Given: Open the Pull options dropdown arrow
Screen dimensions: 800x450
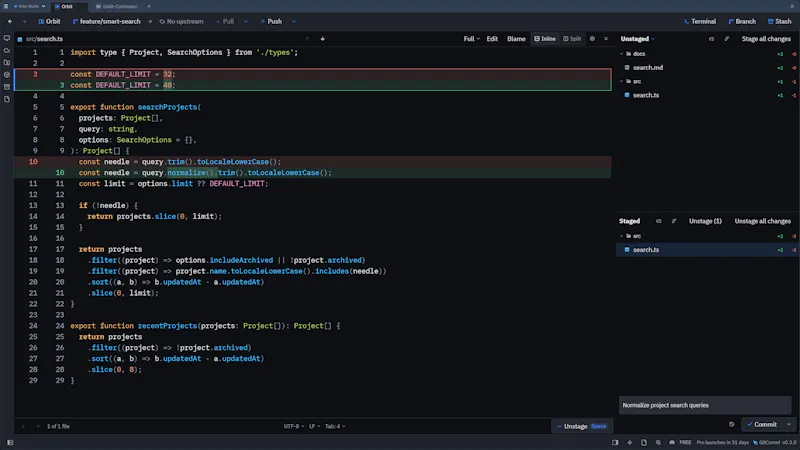Looking at the screenshot, I should [246, 21].
